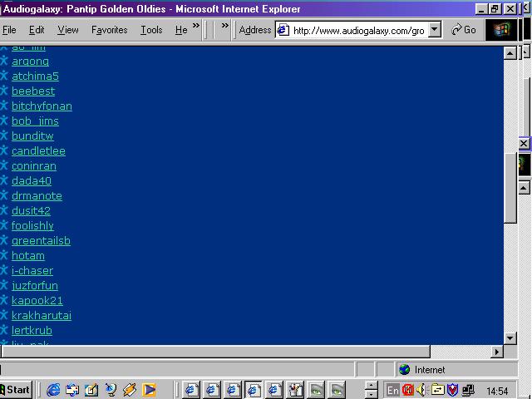Open the bitchyfonan user link
Screen dimensions: 532x399
(x=42, y=106)
